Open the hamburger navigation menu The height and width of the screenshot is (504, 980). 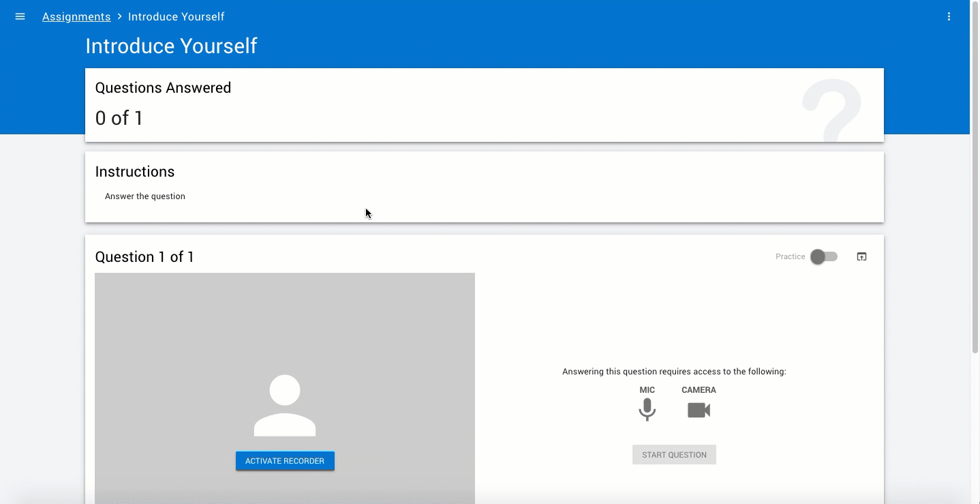20,16
